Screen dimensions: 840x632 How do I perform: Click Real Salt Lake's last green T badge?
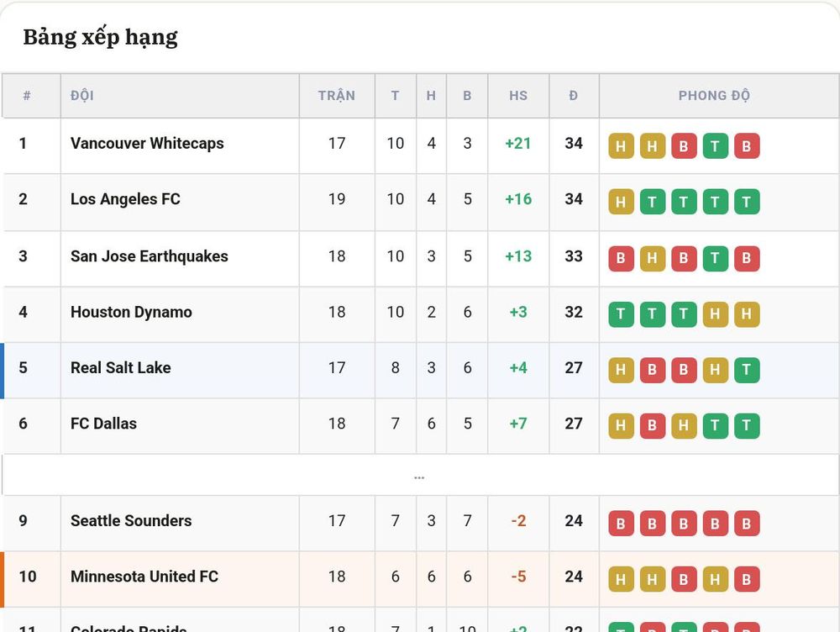(746, 370)
